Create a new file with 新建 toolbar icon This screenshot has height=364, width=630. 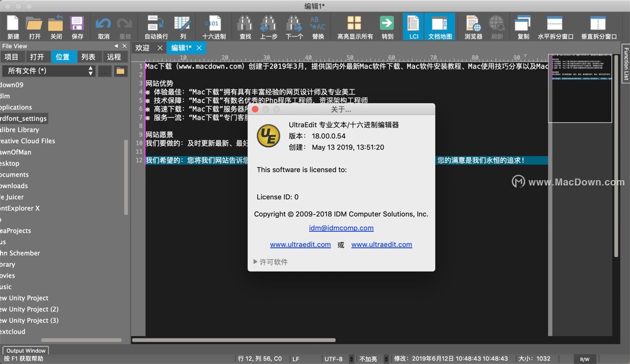(13, 27)
